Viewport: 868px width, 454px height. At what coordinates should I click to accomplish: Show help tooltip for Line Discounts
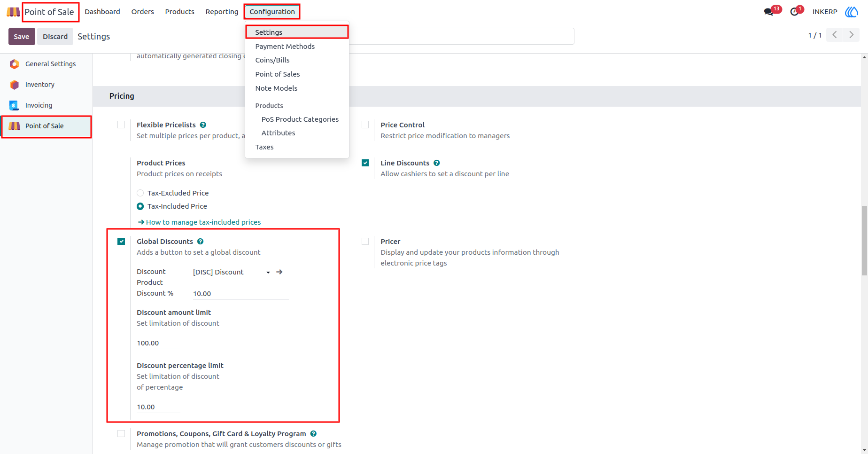tap(437, 163)
